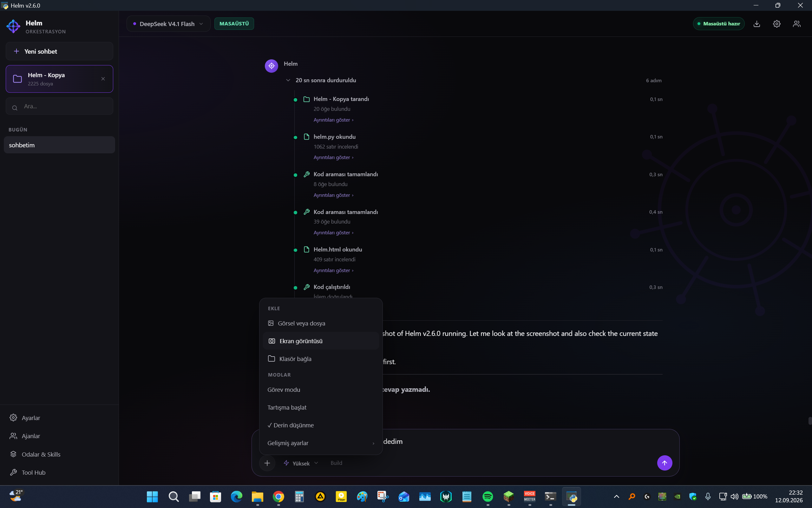Click the Helm logo icon in sidebar
Screen dimensions: 812x508
click(x=13, y=26)
